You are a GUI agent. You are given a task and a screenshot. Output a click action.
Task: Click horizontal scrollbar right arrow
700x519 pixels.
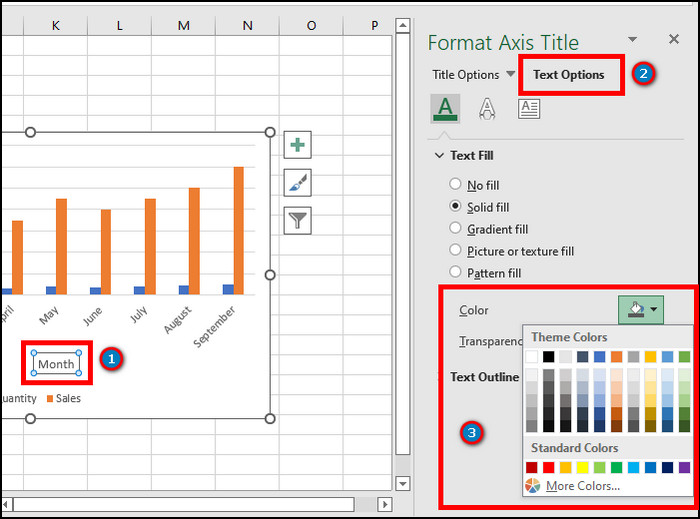[384, 505]
